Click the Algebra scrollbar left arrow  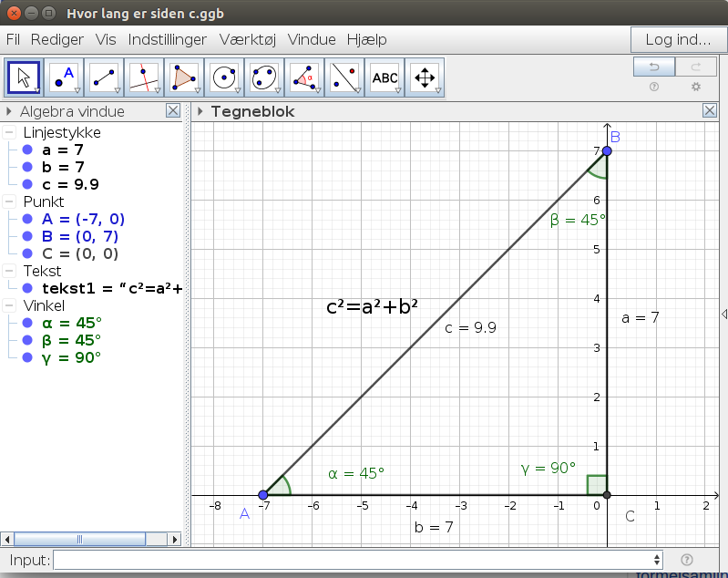click(x=7, y=540)
